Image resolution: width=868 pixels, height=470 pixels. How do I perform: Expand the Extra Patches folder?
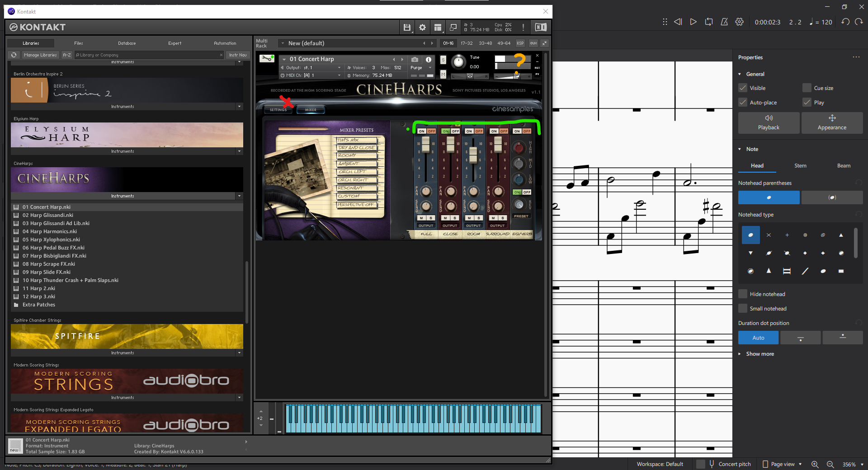click(x=39, y=305)
